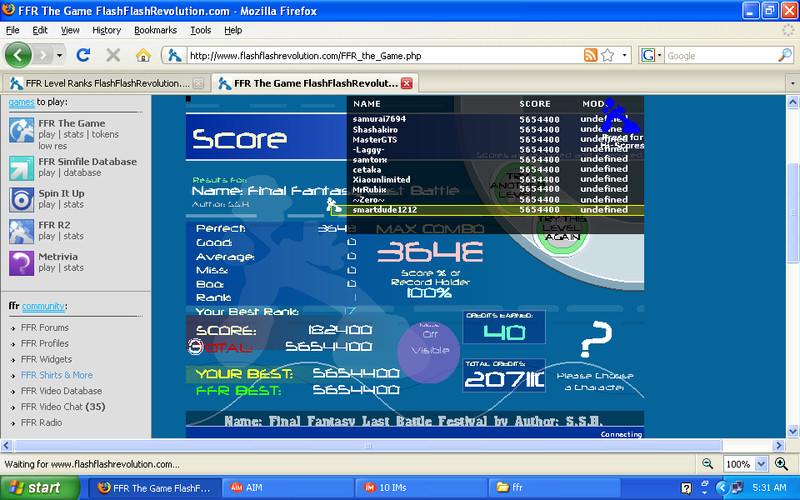Click the Firefox Reload toolbar icon
Viewport: 800px width, 500px height.
(x=84, y=55)
